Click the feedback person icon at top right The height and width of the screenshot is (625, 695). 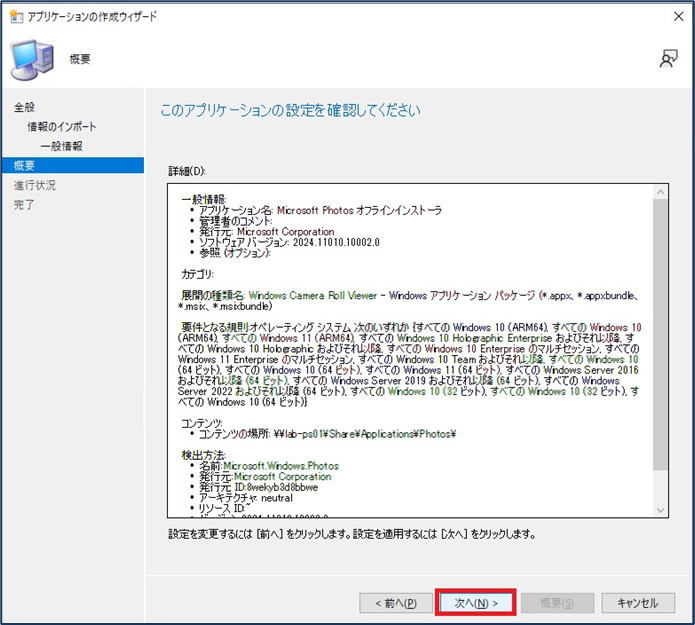point(668,59)
